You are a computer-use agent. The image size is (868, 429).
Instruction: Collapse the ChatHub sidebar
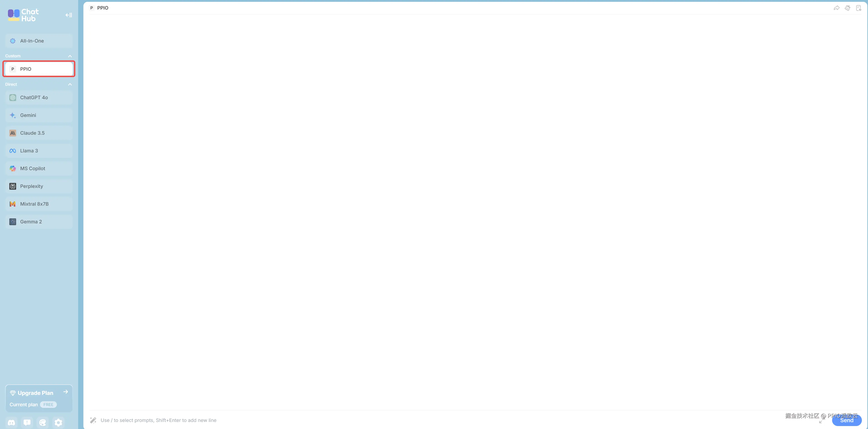69,15
